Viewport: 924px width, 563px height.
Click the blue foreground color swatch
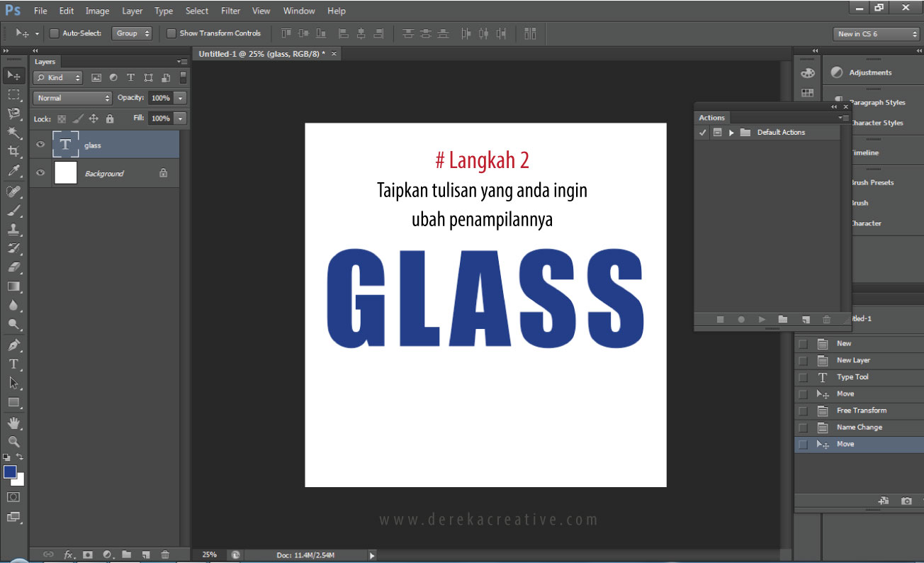tap(10, 472)
